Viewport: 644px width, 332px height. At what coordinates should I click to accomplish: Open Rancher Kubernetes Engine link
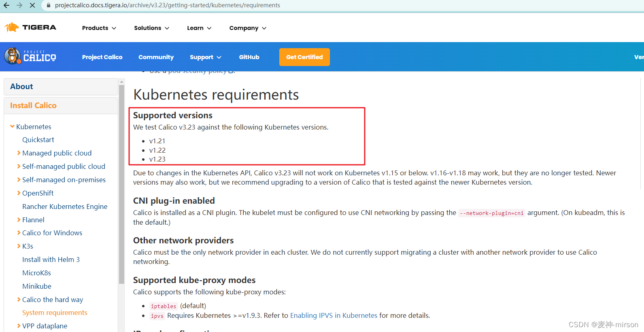65,206
